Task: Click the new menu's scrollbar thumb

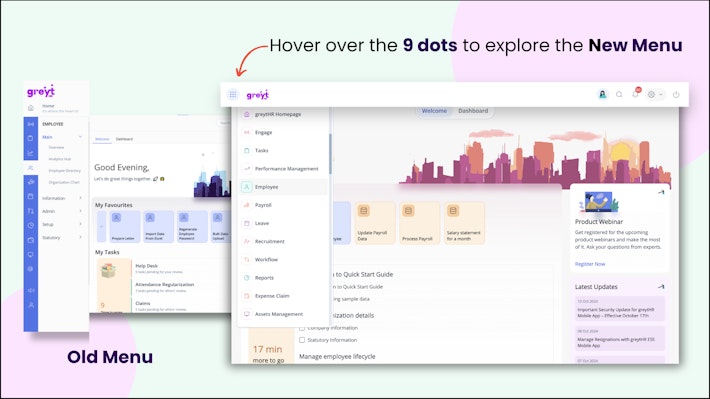Action: pos(330,154)
